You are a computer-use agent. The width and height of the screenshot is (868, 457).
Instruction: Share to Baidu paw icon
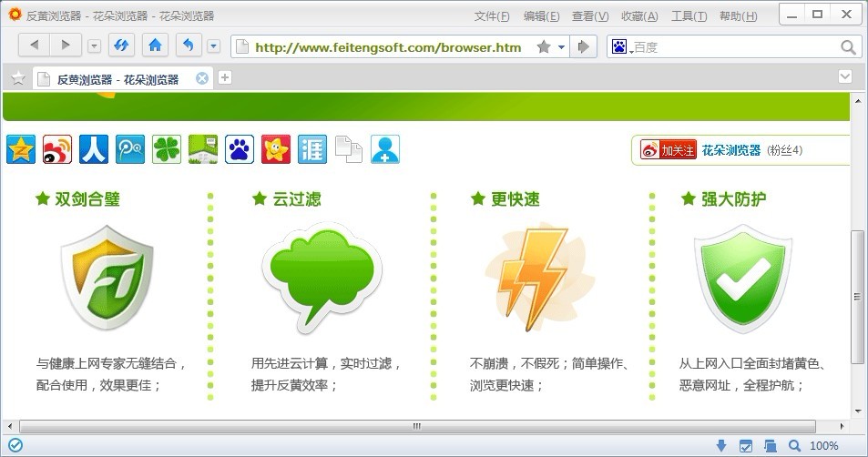[x=240, y=149]
